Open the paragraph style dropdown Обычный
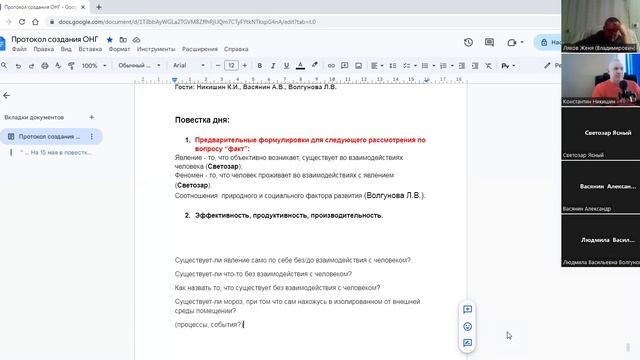Viewport: 640px width, 360px height. point(139,66)
